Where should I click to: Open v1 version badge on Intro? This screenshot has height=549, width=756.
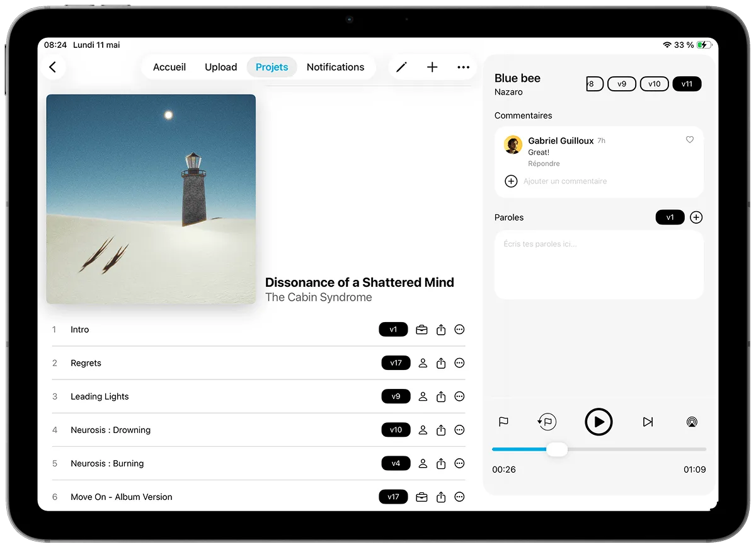coord(393,330)
